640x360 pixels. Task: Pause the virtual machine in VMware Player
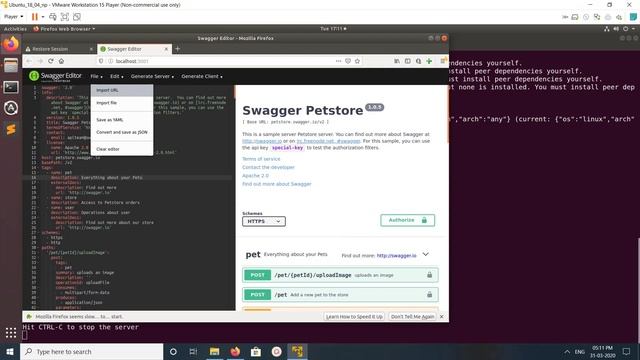click(35, 17)
